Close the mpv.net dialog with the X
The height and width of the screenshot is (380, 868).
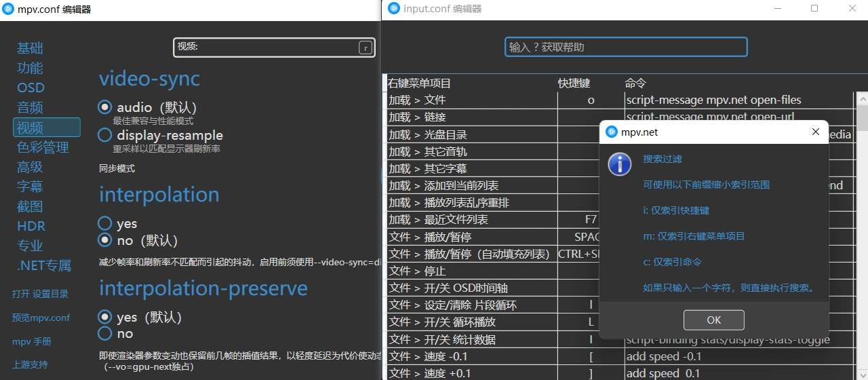click(816, 132)
